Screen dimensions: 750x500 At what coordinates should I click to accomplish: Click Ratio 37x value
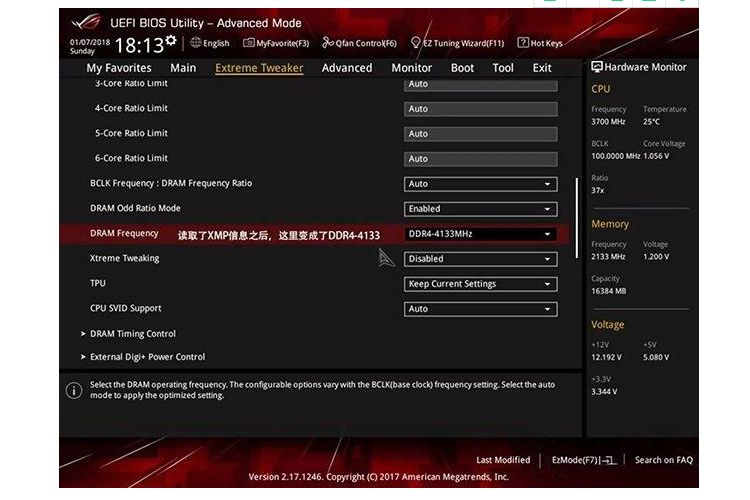[x=597, y=190]
